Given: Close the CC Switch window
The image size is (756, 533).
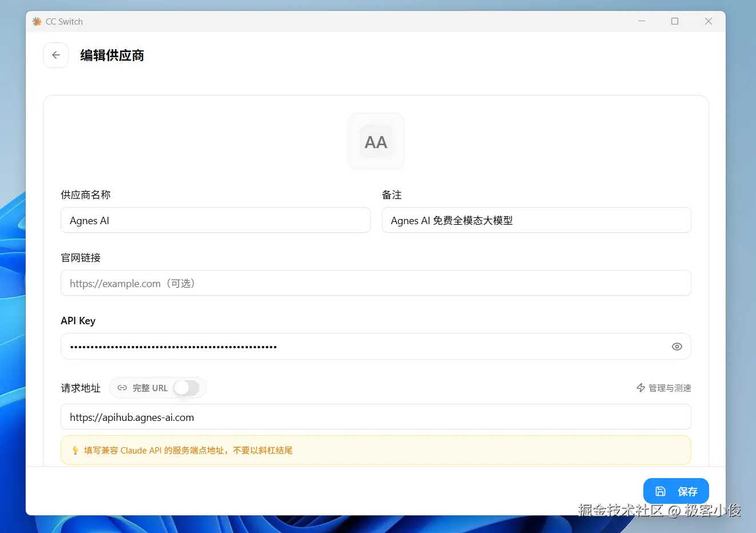Looking at the screenshot, I should coord(709,21).
